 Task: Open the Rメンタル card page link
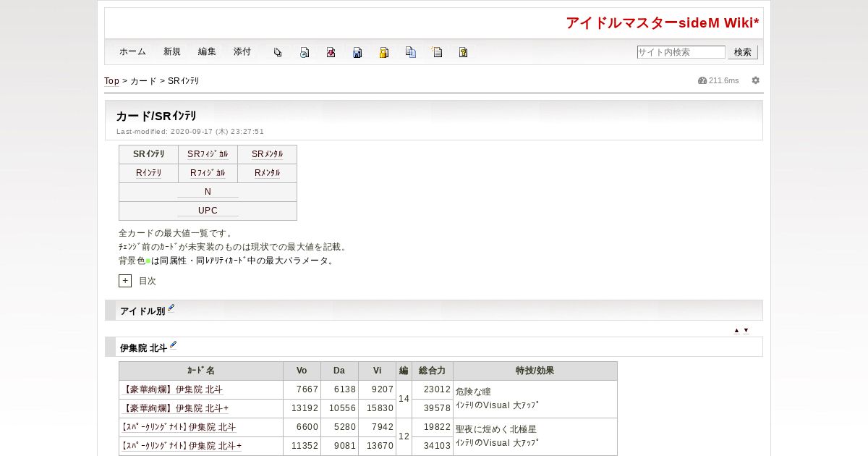click(x=268, y=173)
